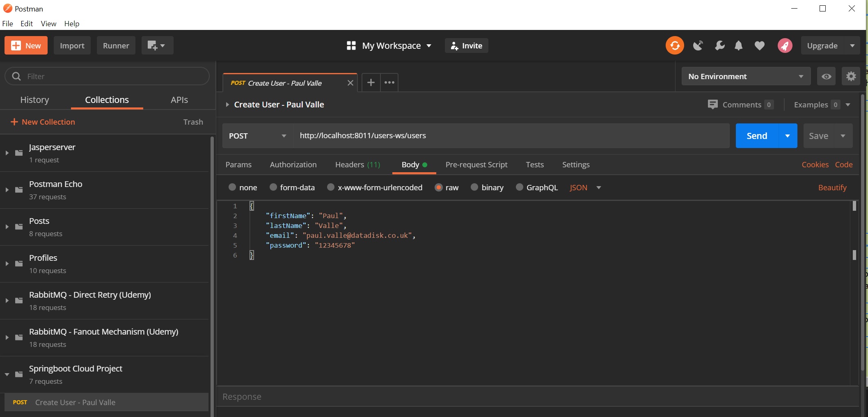
Task: Open the satellite capture requests icon
Action: click(x=698, y=46)
